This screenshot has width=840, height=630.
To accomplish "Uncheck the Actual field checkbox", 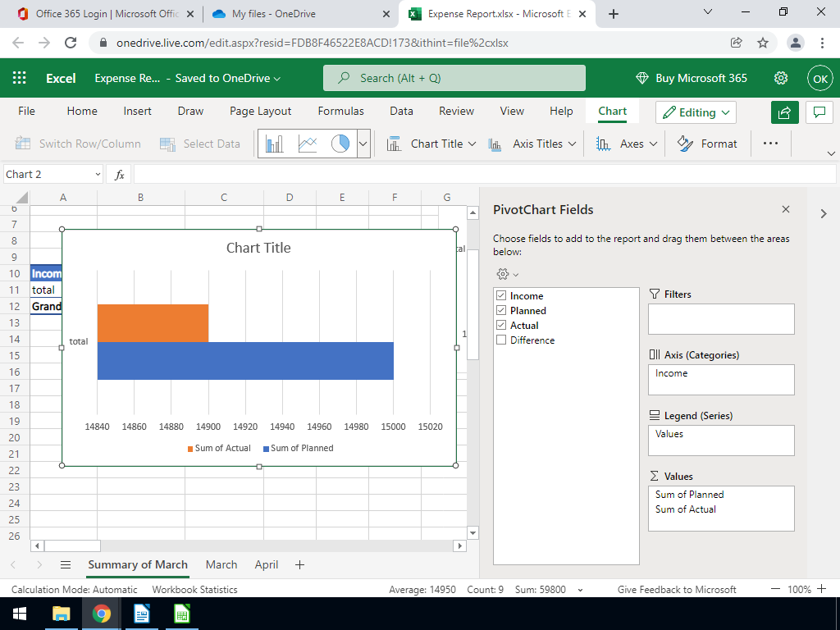I will (x=501, y=326).
